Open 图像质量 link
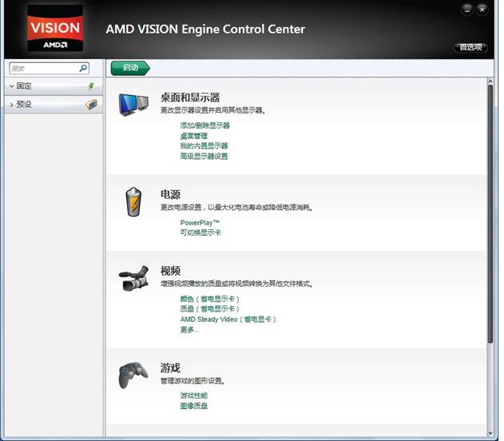The image size is (504, 441). [x=194, y=406]
